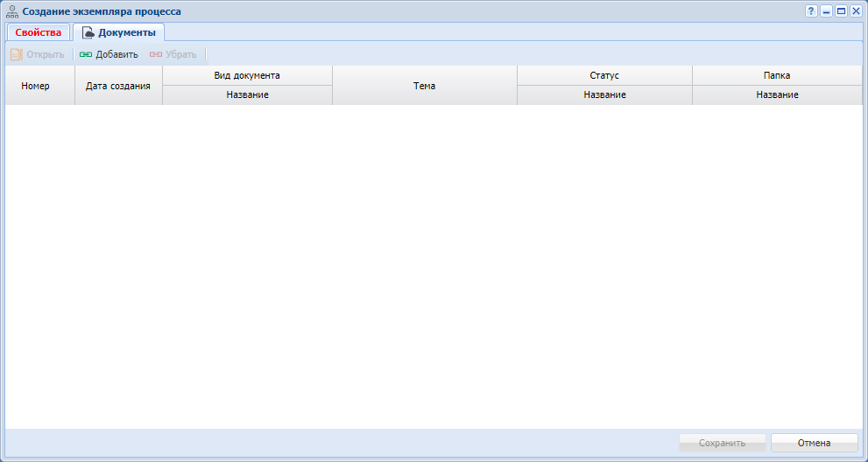Sort by the Дата создания column
The width and height of the screenshot is (868, 462).
(x=118, y=86)
